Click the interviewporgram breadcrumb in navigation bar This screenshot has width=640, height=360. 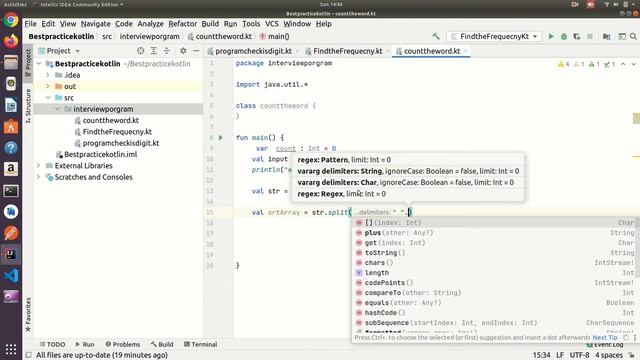[x=149, y=36]
